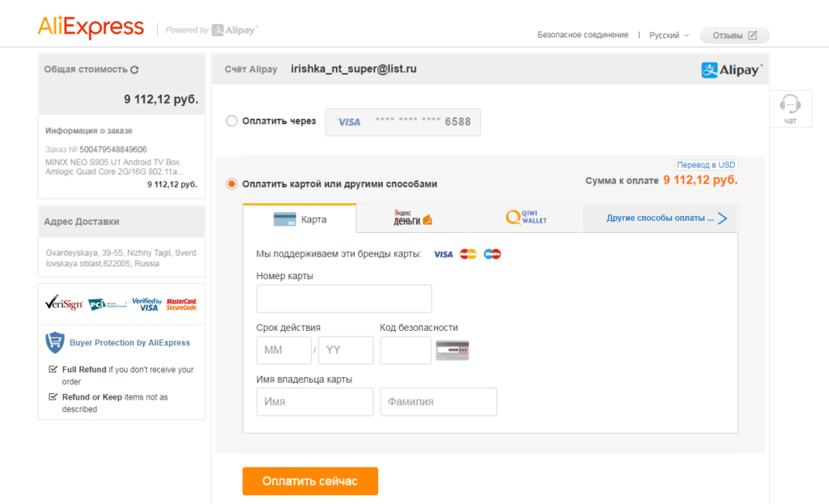Switch to the QIWI Wallet tab

[x=526, y=218]
